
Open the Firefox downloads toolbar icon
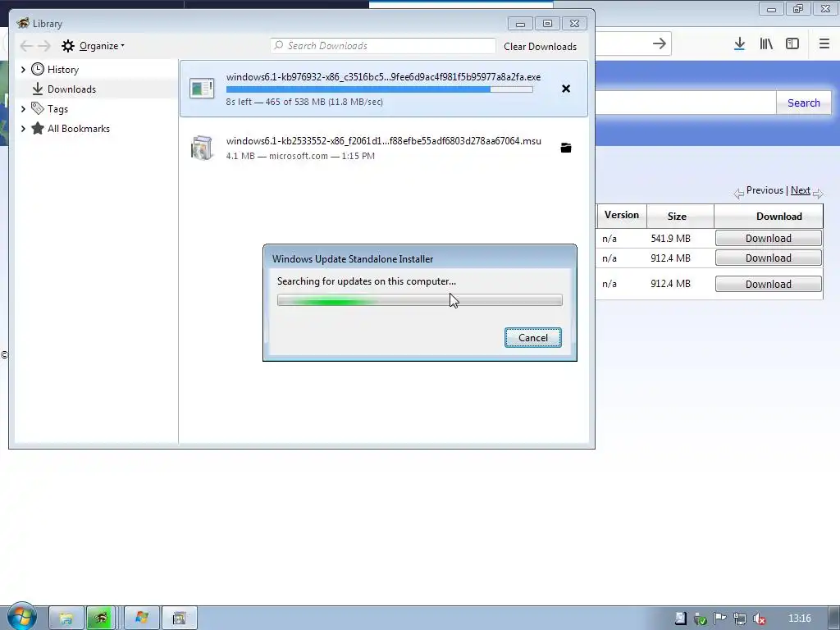[x=739, y=44]
